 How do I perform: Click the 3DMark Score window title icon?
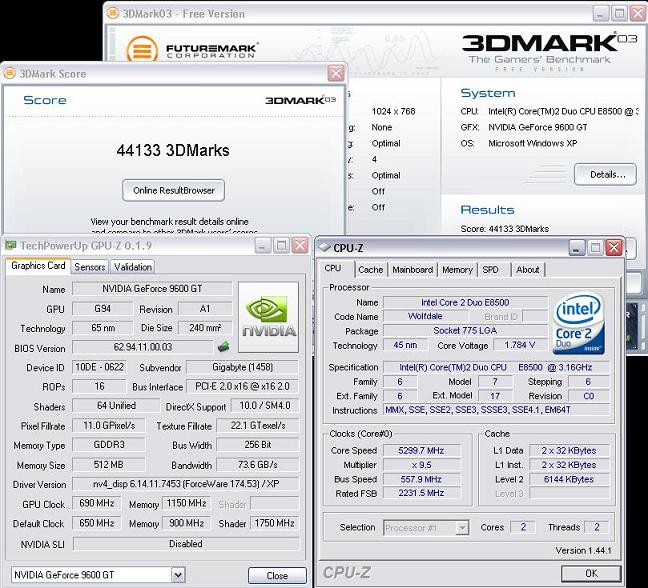(x=10, y=73)
